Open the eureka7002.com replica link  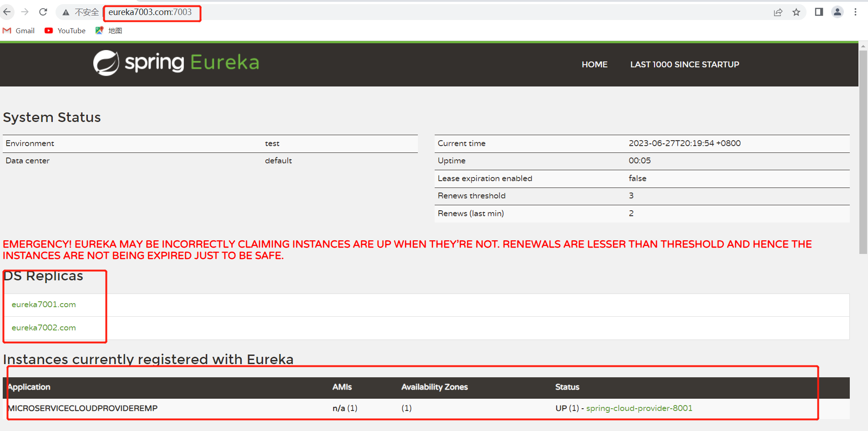point(44,328)
